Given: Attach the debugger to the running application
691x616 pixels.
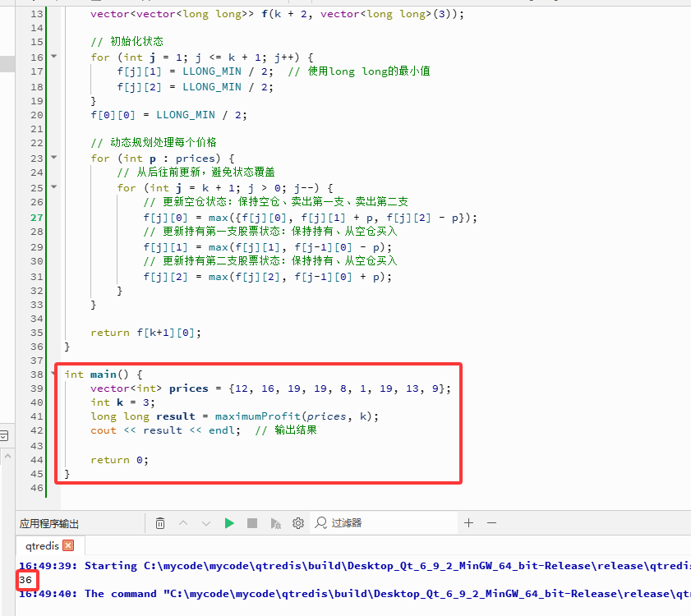Looking at the screenshot, I should click(275, 523).
